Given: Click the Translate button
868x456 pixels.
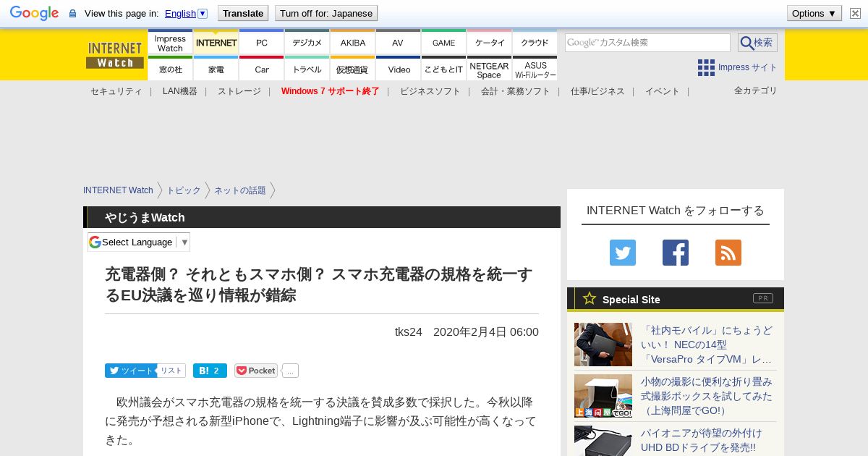Looking at the screenshot, I should pyautogui.click(x=242, y=13).
